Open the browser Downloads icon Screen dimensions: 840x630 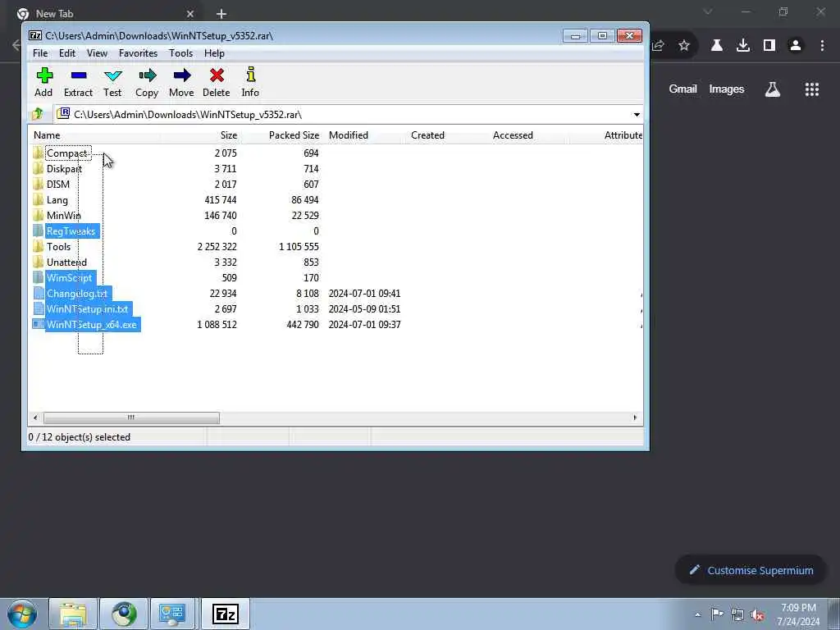coord(743,46)
